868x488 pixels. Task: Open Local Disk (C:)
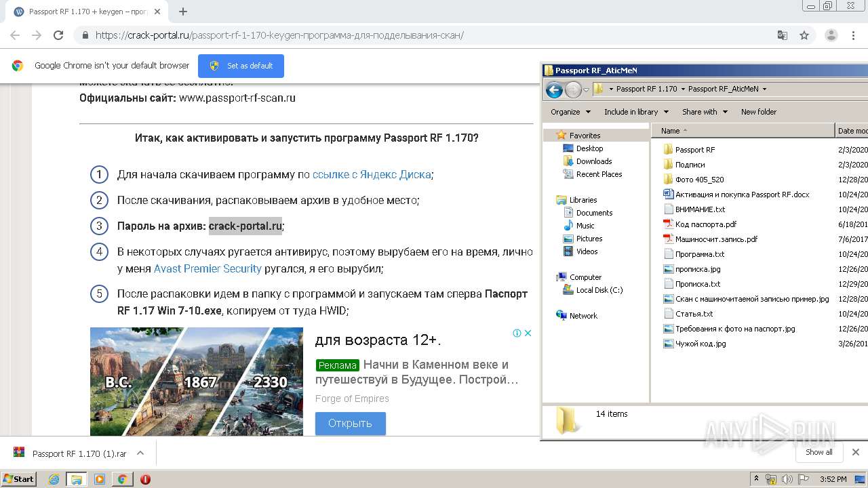(599, 290)
